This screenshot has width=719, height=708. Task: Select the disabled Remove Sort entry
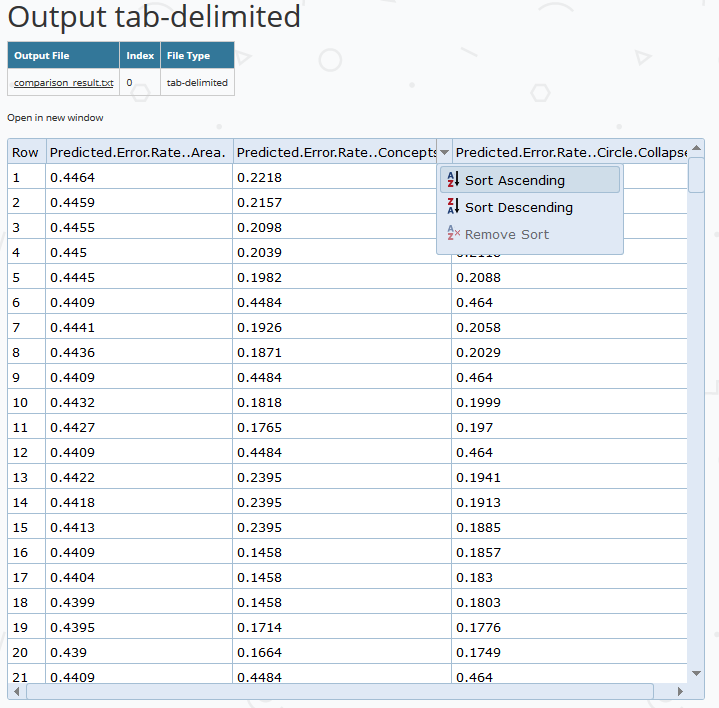[530, 234]
